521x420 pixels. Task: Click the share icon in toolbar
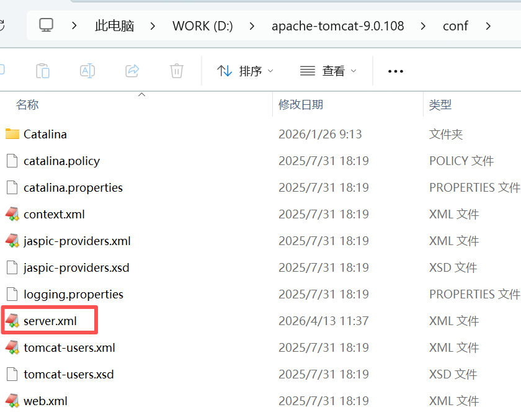[x=132, y=71]
